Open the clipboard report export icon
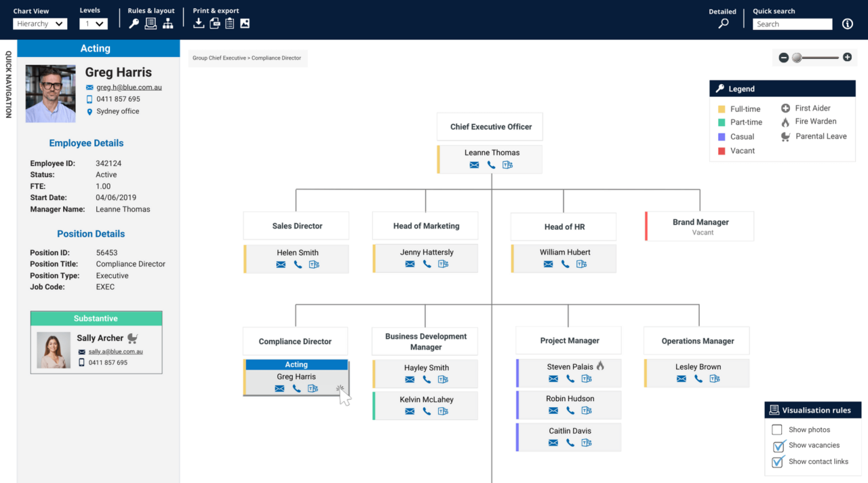The height and width of the screenshot is (483, 868). pos(229,22)
